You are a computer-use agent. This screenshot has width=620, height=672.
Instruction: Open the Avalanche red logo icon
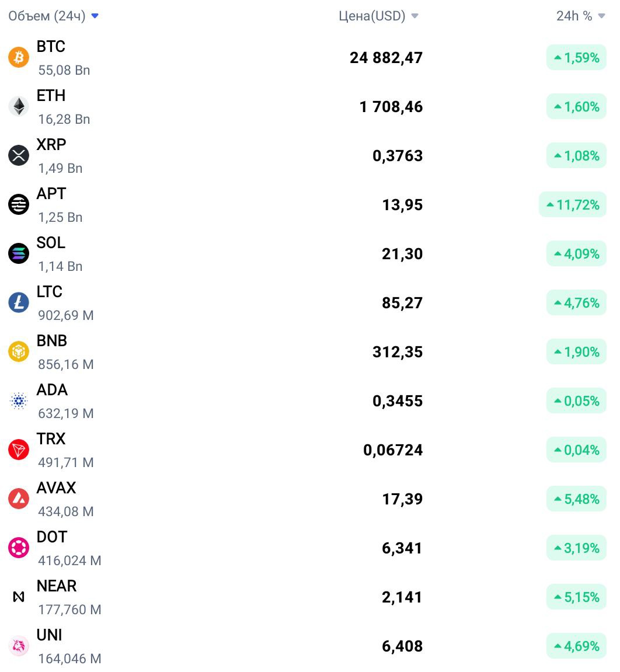(19, 499)
